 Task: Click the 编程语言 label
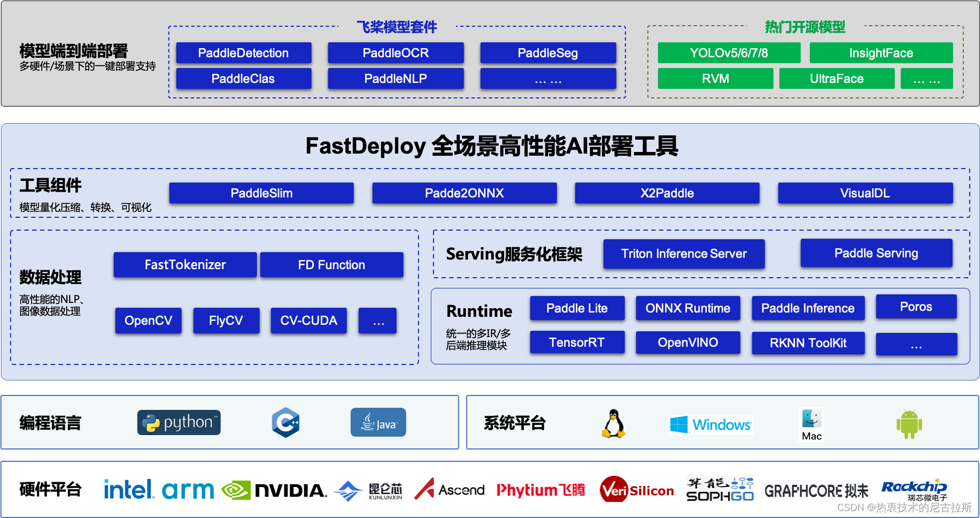click(x=50, y=423)
